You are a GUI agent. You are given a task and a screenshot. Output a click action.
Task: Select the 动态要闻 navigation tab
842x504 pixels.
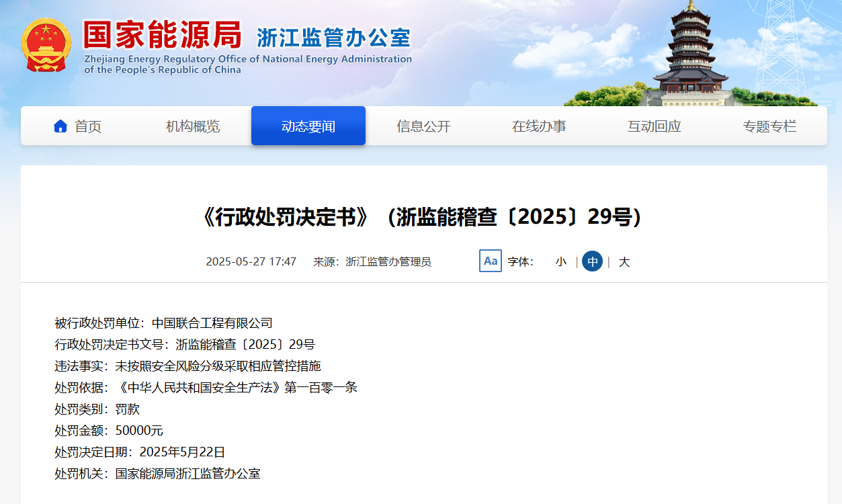[x=308, y=126]
